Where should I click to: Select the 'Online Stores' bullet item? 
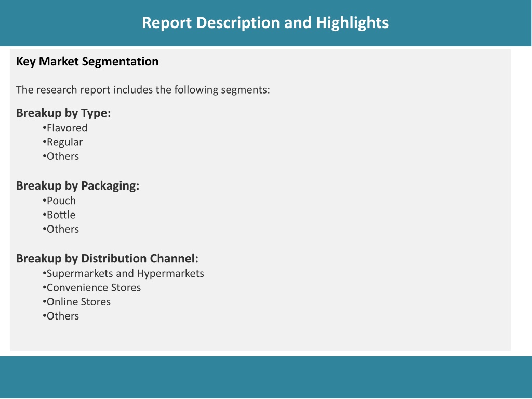77,302
